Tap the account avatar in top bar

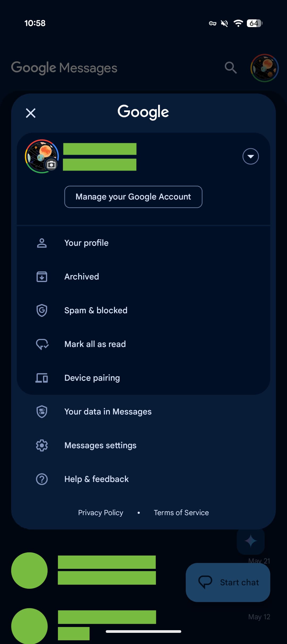tap(264, 68)
